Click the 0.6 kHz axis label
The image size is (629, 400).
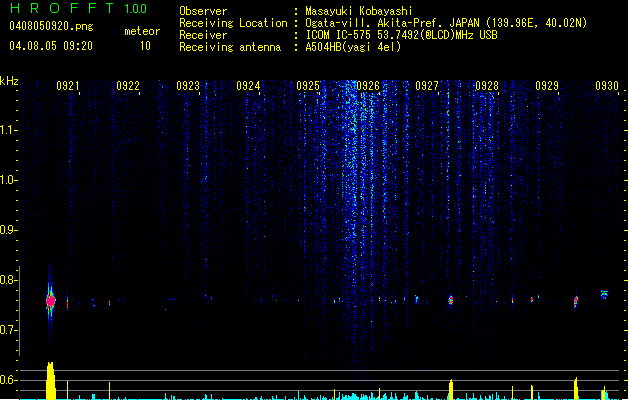coord(8,380)
